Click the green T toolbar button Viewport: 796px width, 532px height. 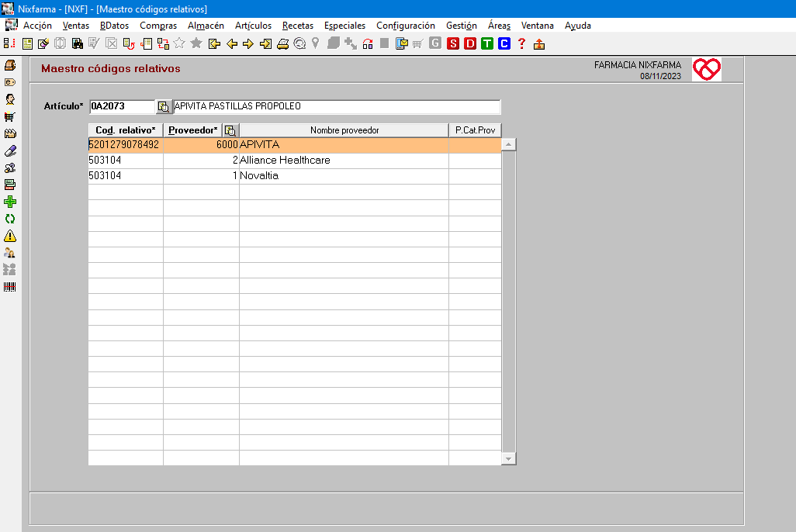click(x=487, y=43)
